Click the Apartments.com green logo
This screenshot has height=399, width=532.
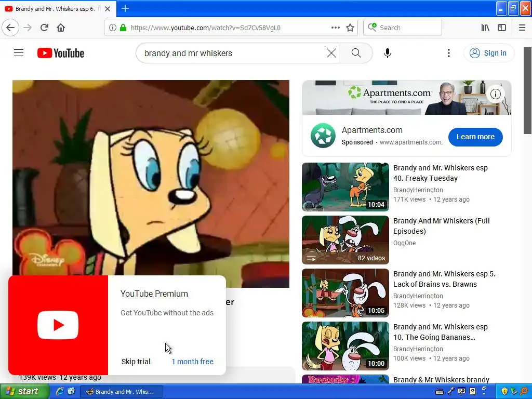(323, 136)
